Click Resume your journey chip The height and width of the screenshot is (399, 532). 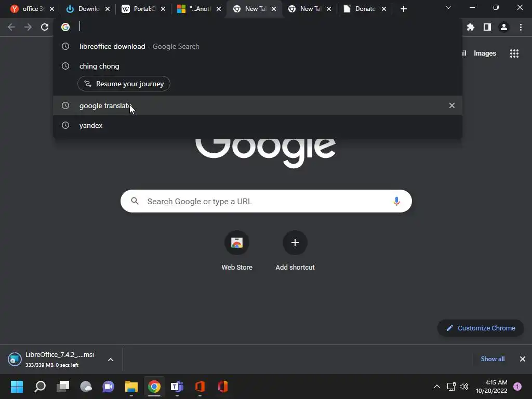click(x=124, y=84)
